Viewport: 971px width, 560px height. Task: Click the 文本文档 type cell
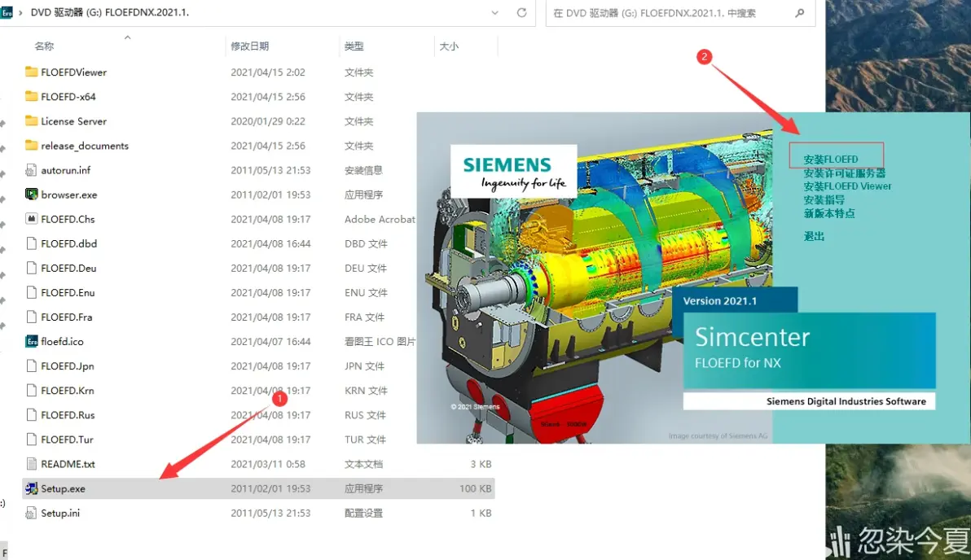pos(363,464)
